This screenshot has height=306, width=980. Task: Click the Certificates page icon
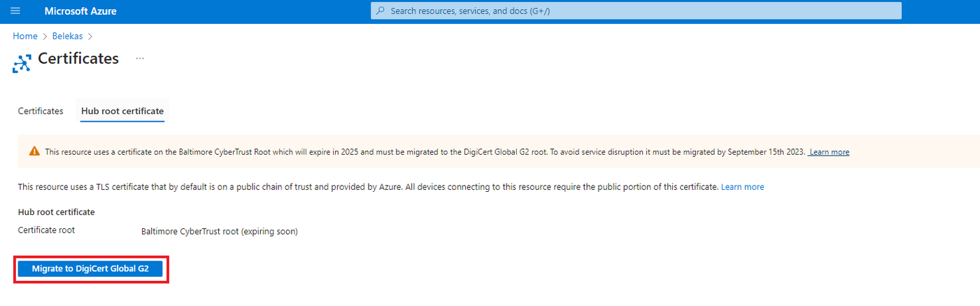(22, 64)
